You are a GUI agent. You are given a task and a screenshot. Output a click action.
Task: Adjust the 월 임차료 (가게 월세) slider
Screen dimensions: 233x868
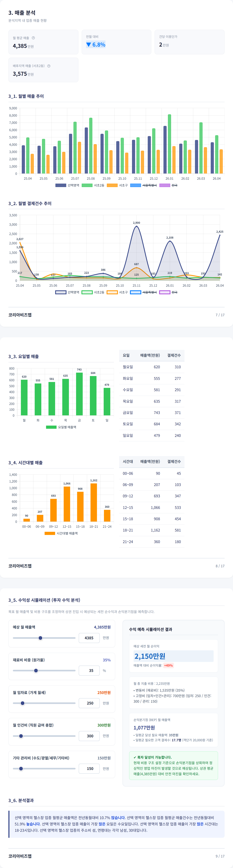point(44,703)
